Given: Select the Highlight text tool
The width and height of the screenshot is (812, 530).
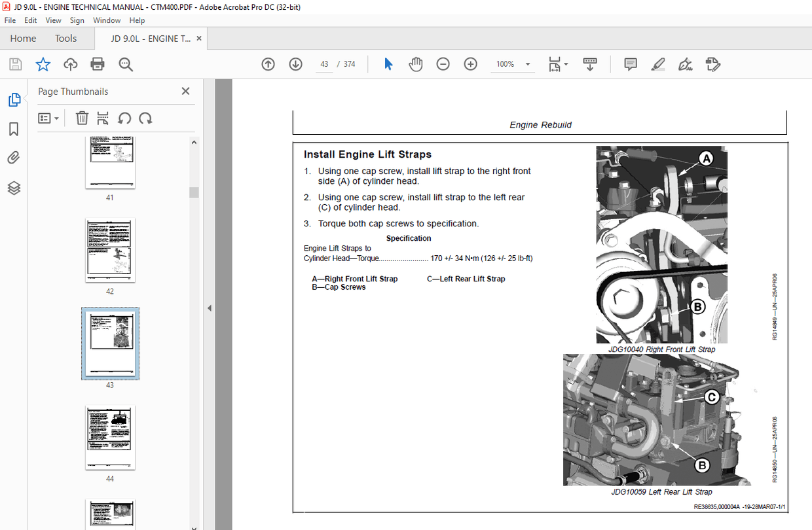Looking at the screenshot, I should (658, 63).
